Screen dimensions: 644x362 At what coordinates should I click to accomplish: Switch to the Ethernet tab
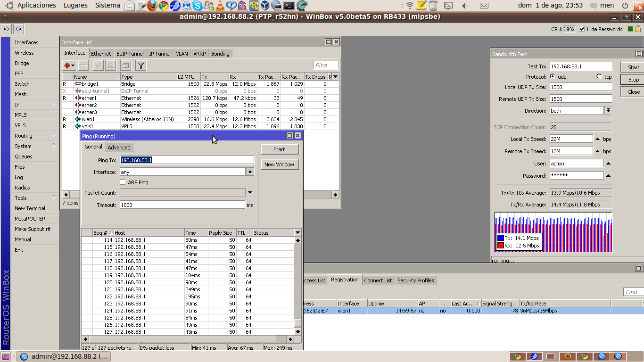pyautogui.click(x=101, y=54)
